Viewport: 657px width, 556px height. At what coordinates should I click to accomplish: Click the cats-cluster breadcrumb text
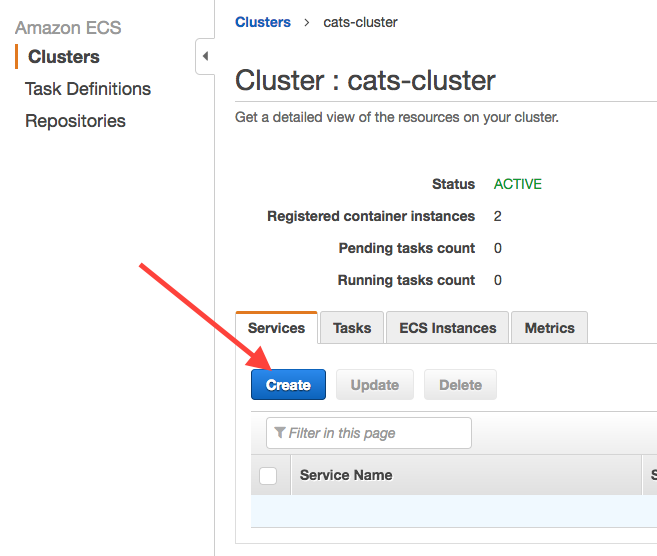[360, 22]
